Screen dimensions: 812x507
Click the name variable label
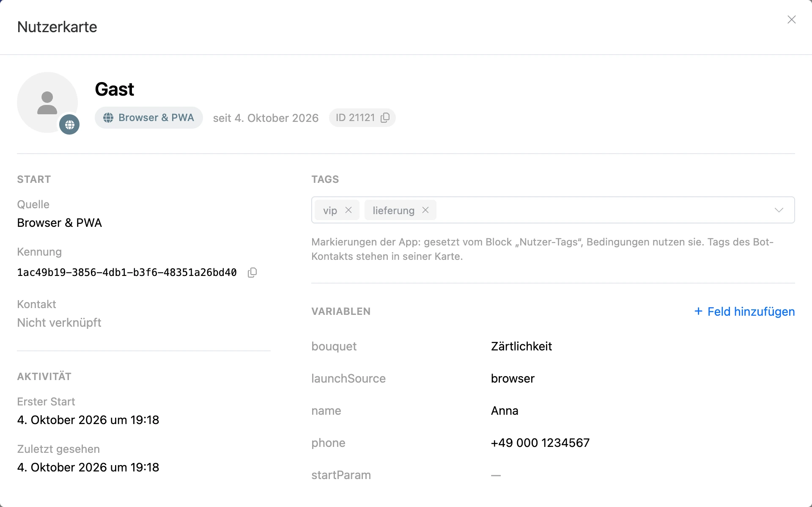pos(326,411)
